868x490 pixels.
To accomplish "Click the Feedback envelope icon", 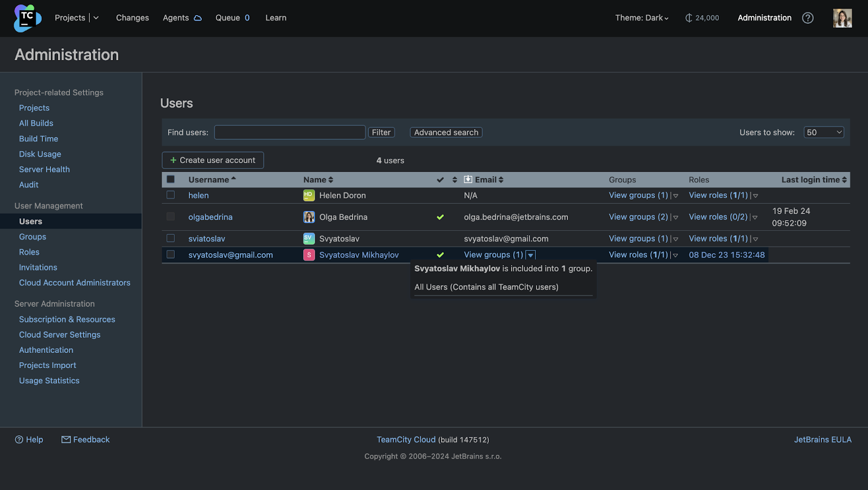I will click(x=66, y=440).
